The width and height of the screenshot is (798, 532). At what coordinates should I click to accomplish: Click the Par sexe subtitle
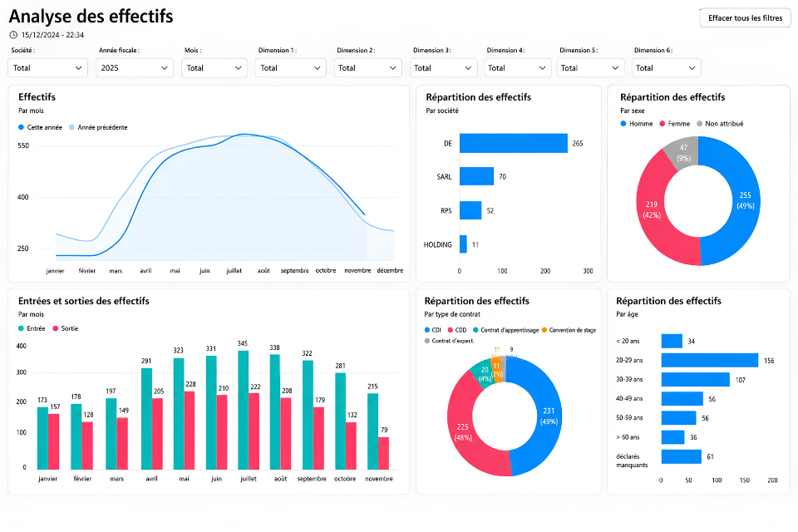[632, 111]
